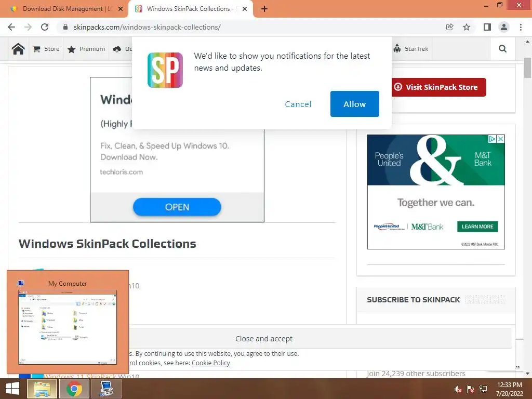532x399 pixels.
Task: Click the scrollbar down arrow
Action: pos(528,374)
